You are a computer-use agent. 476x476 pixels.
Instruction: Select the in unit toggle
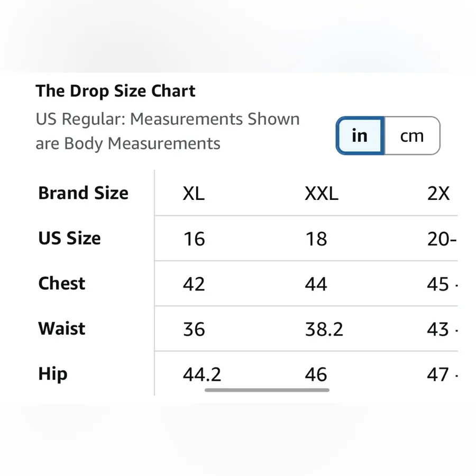click(x=360, y=136)
